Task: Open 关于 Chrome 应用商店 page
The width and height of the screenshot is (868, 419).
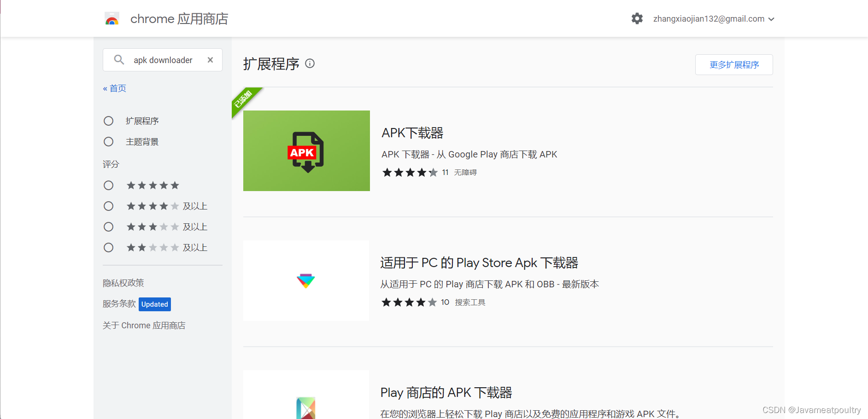Action: pos(144,325)
